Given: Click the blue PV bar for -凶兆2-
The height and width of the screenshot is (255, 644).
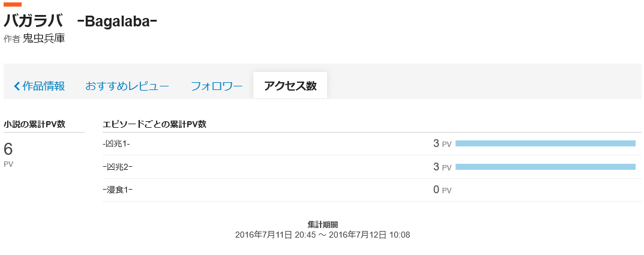Looking at the screenshot, I should click(x=545, y=167).
